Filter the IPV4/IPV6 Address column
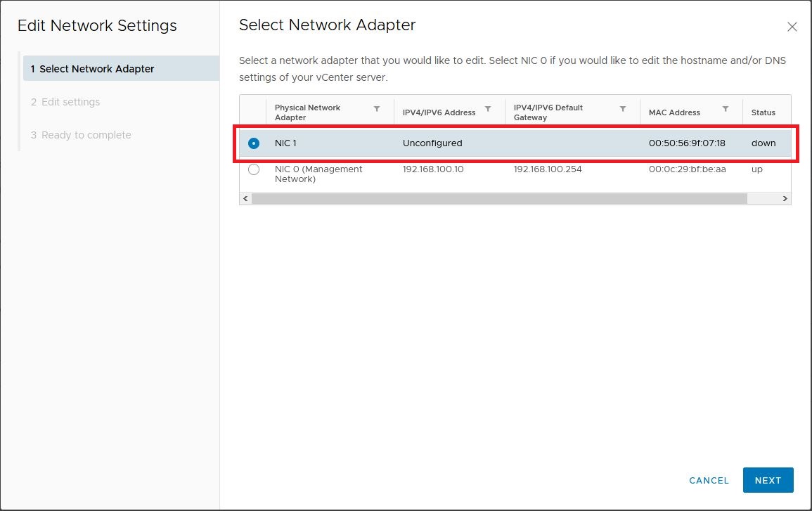This screenshot has width=812, height=511. 488,109
